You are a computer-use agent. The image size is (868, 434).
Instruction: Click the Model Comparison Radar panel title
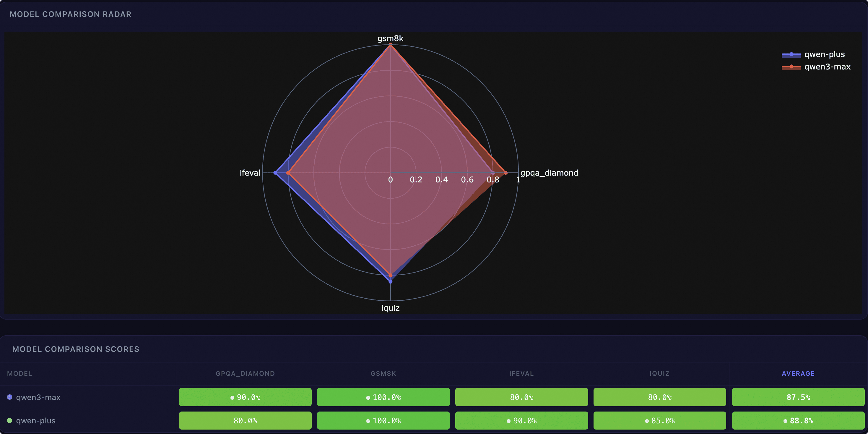point(70,14)
